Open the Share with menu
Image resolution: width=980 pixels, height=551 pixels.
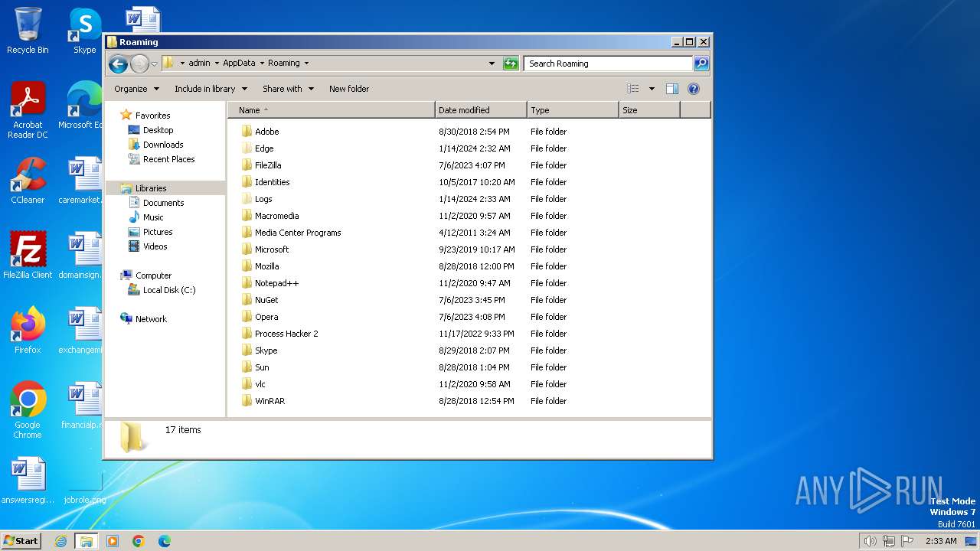coord(288,89)
